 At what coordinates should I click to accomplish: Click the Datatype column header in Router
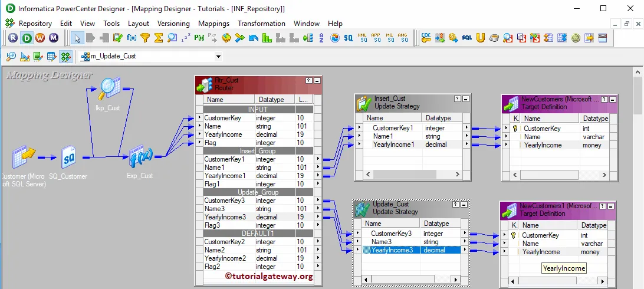(x=275, y=99)
